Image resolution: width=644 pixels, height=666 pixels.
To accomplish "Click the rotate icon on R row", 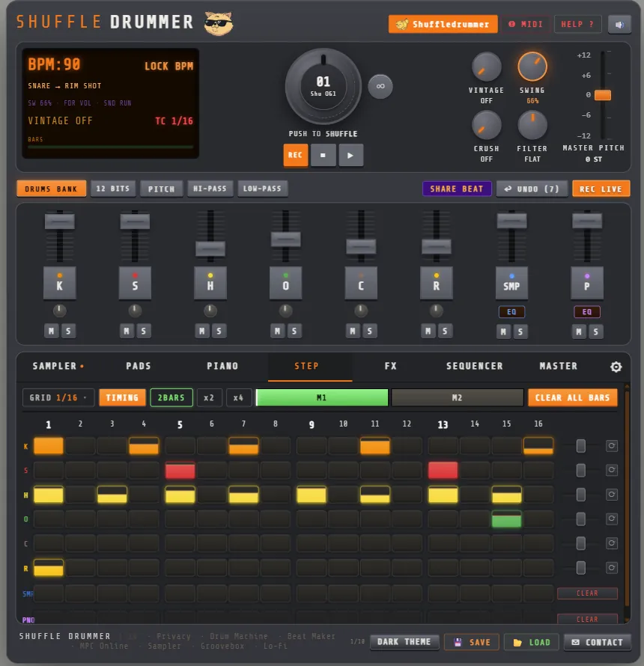I will [x=612, y=567].
